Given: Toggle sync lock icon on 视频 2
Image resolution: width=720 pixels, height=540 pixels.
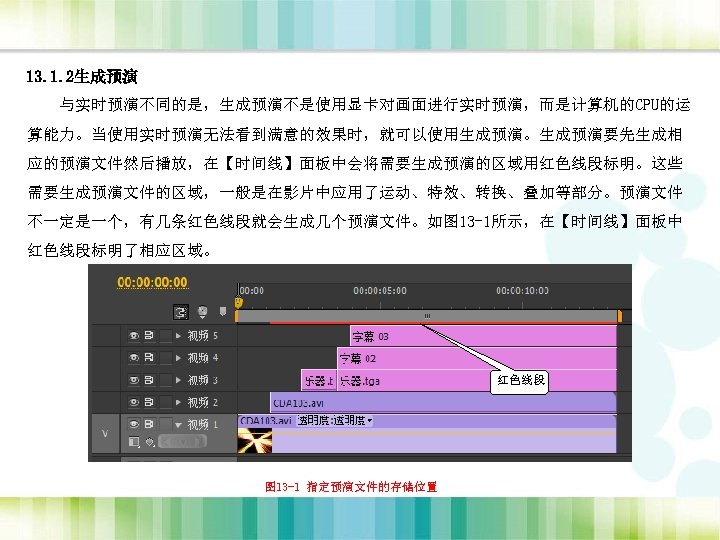Looking at the screenshot, I should click(149, 402).
